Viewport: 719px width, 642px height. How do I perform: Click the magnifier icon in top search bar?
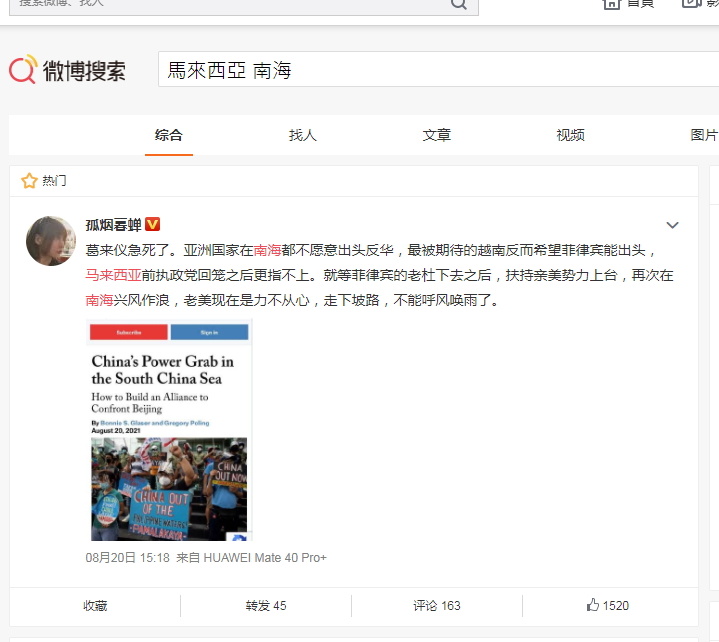(459, 4)
